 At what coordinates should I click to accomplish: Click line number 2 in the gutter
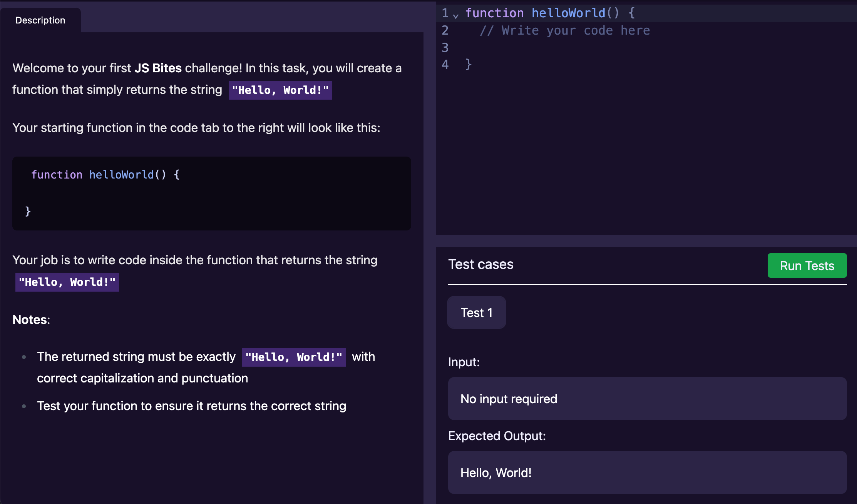coord(445,30)
